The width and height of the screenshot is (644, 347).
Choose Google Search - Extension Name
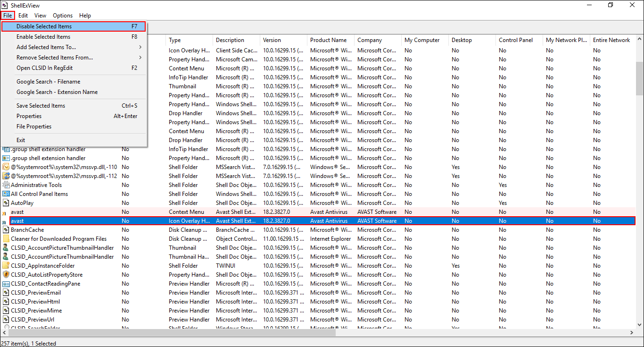[x=74, y=92]
